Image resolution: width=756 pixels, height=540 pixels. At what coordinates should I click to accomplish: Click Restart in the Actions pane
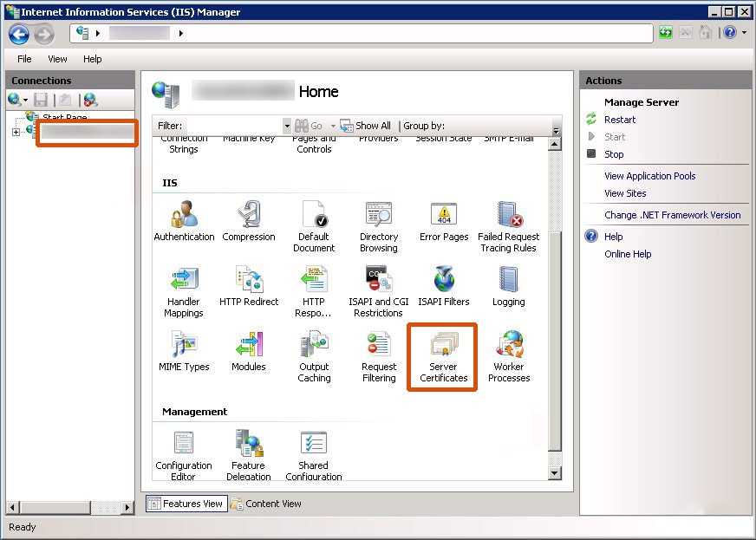pos(620,120)
